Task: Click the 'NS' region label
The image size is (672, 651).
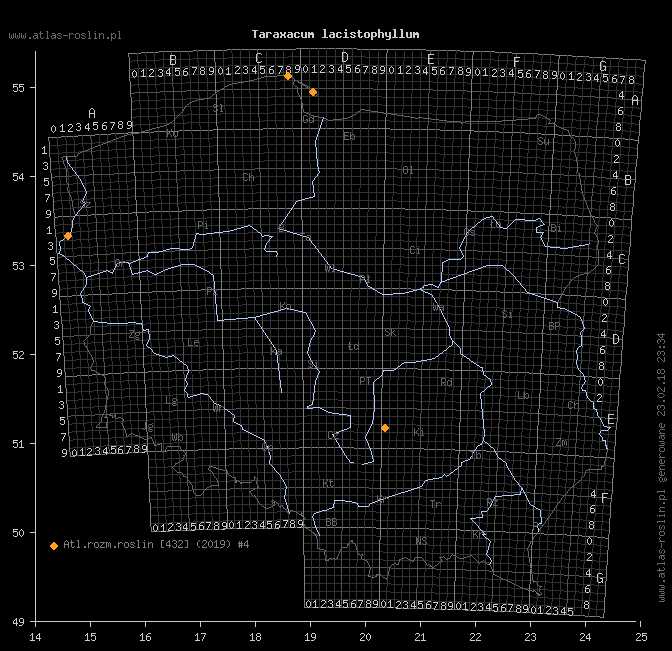Action: [421, 541]
